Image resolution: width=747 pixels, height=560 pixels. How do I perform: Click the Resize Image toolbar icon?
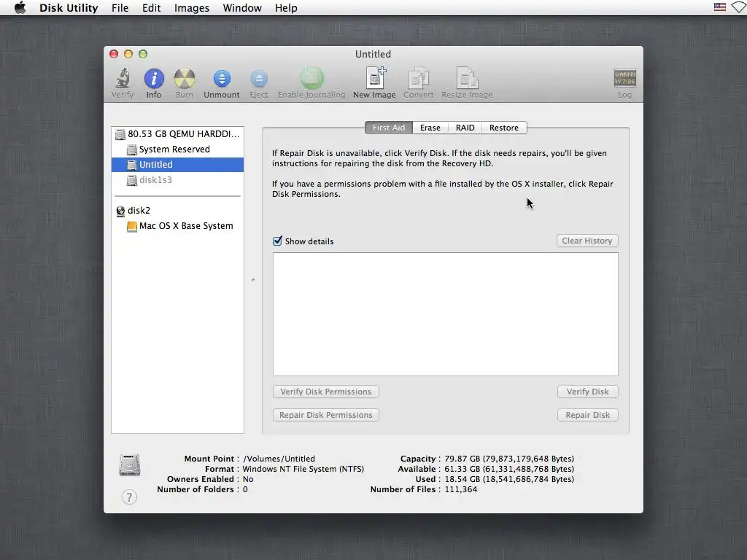[467, 78]
